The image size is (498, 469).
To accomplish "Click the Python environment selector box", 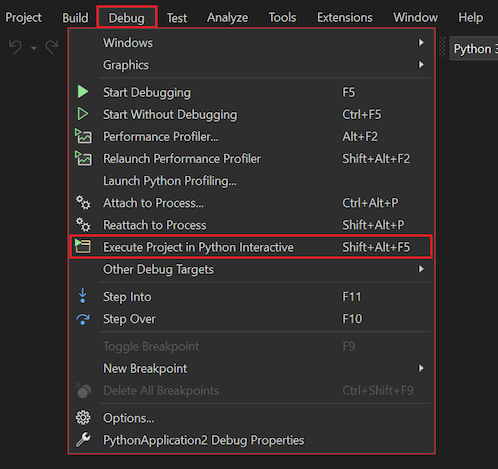I will [x=474, y=49].
